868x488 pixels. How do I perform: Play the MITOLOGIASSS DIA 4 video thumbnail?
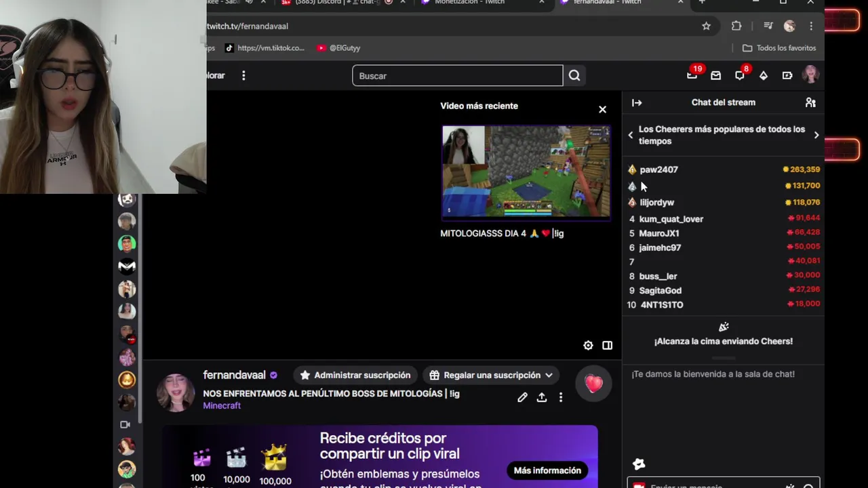click(x=526, y=171)
